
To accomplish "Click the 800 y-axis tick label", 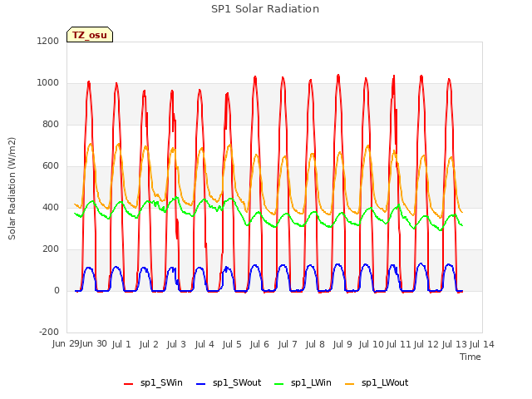I will [x=51, y=124].
